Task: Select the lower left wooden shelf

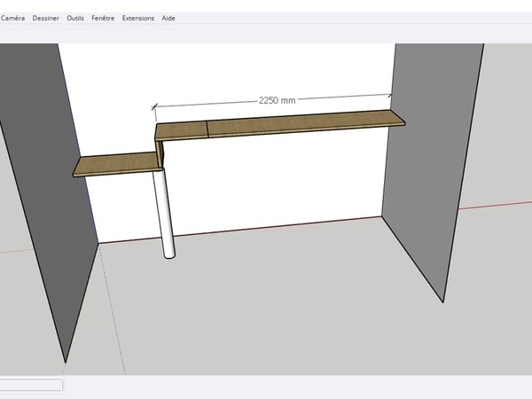Action: click(x=115, y=165)
